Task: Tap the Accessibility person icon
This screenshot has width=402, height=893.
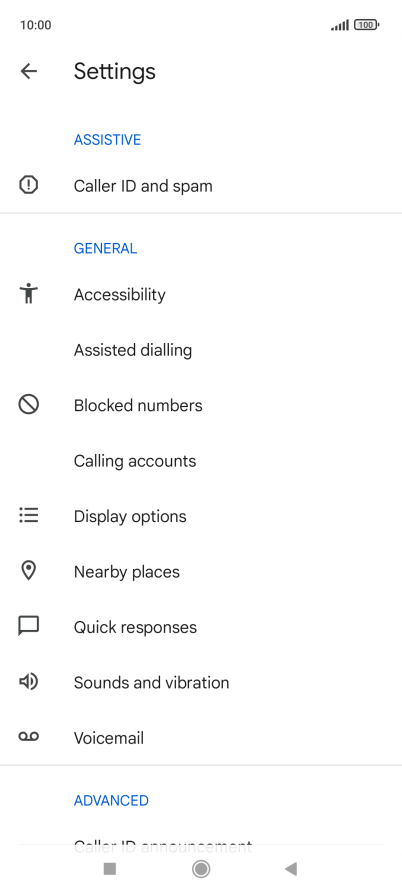Action: (x=28, y=294)
